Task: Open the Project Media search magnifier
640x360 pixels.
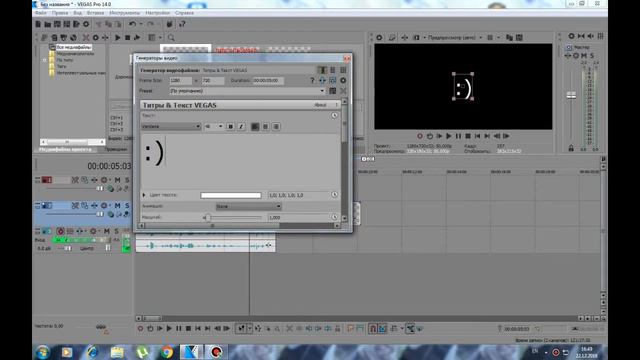Action: [x=171, y=38]
